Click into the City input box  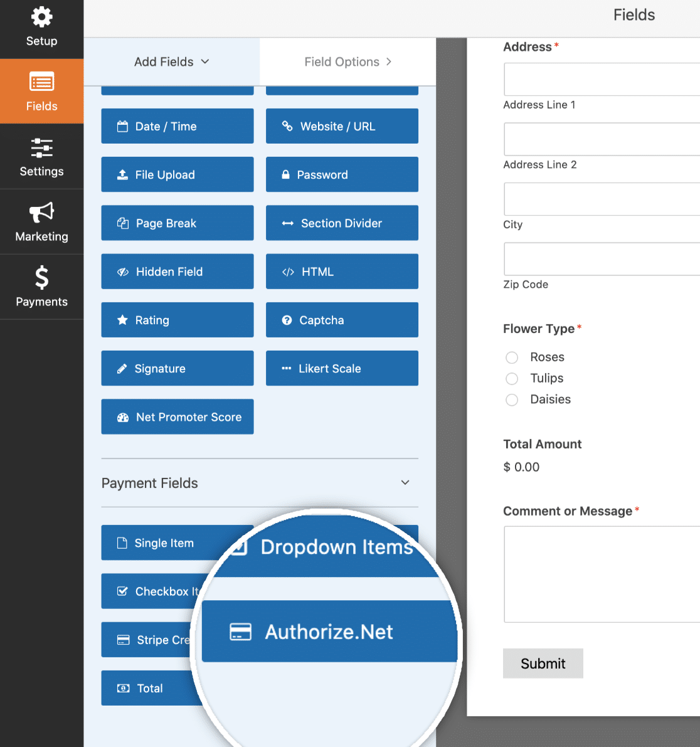tap(602, 199)
